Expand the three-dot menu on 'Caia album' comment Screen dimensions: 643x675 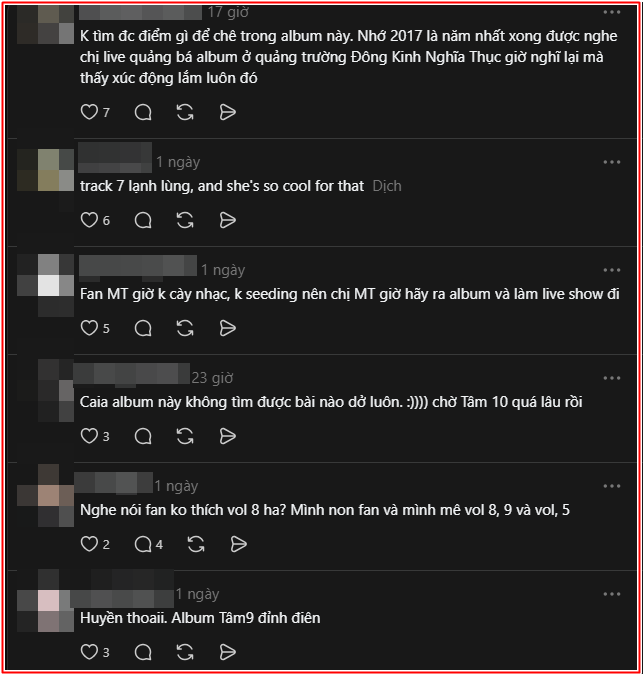point(611,377)
